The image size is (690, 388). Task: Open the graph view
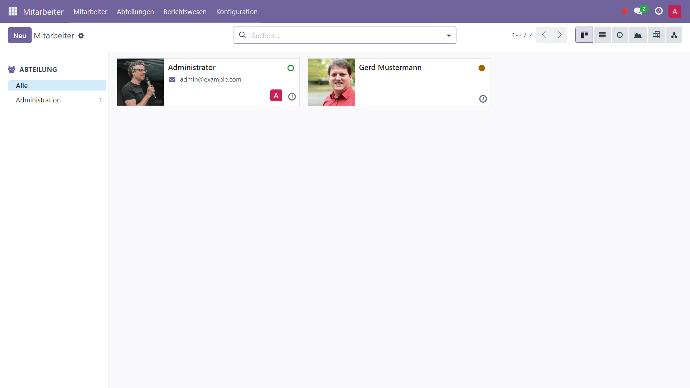point(638,35)
